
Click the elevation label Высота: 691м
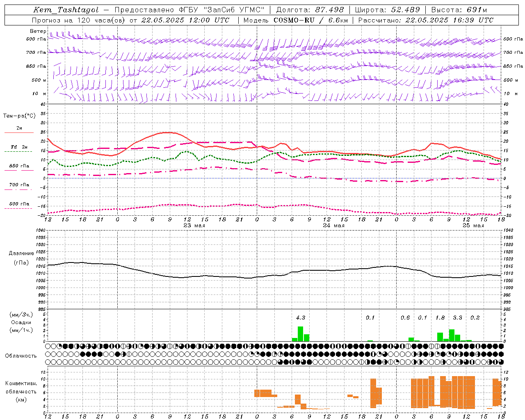pos(459,10)
